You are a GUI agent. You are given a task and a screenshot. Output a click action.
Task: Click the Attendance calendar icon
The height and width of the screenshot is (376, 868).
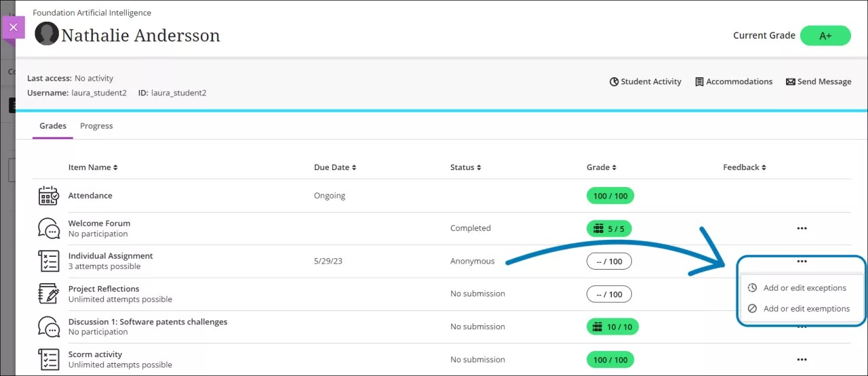(49, 196)
